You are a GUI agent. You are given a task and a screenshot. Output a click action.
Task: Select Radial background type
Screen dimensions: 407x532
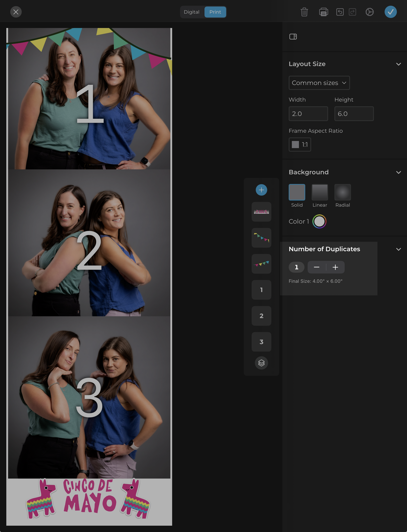point(342,192)
